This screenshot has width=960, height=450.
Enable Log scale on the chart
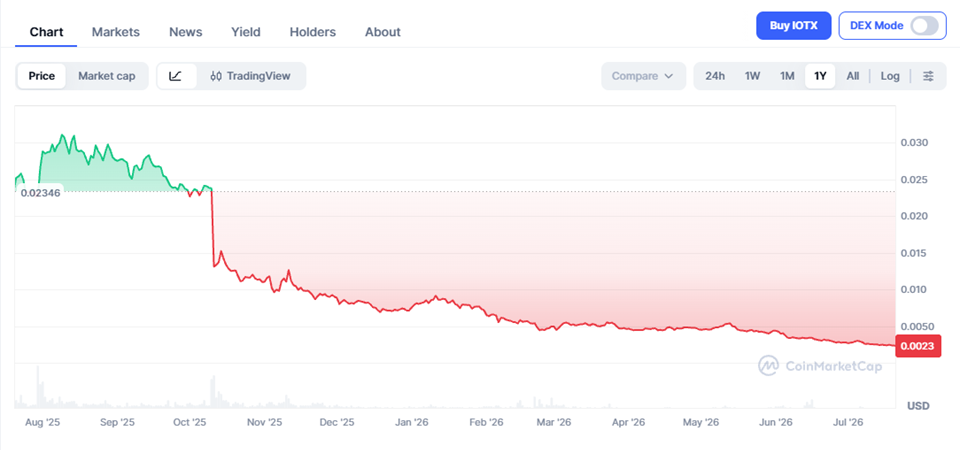(890, 76)
